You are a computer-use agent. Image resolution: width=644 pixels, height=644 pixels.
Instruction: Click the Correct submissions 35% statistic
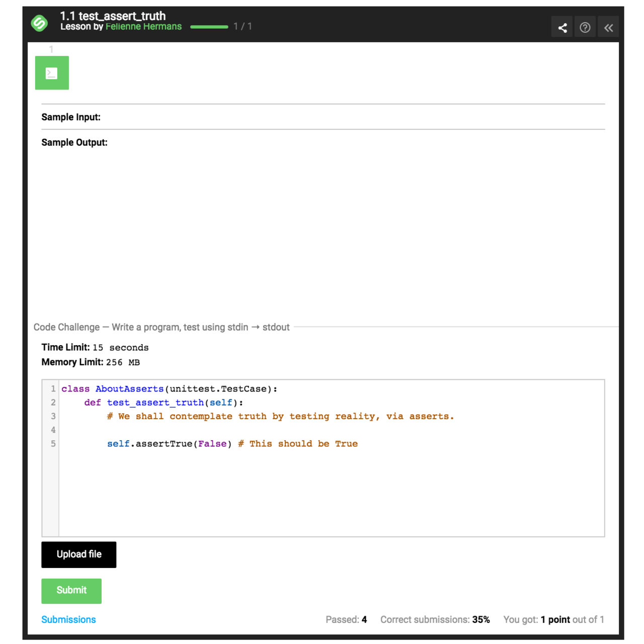[x=435, y=619]
